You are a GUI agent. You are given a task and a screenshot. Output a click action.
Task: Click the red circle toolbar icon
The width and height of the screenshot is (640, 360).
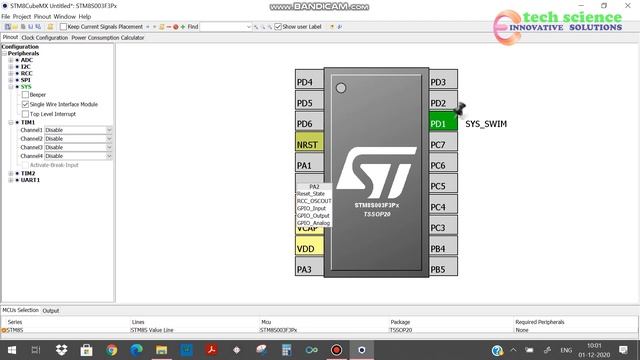[x=176, y=27]
